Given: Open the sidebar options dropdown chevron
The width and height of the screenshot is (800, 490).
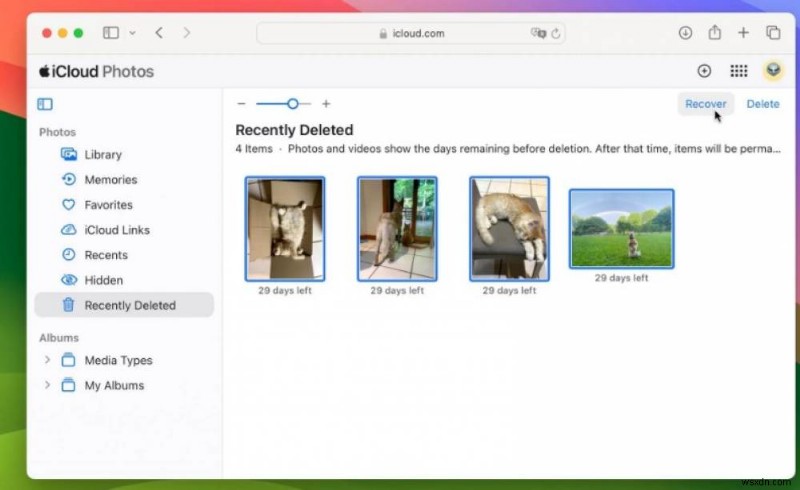Looking at the screenshot, I should [x=132, y=33].
